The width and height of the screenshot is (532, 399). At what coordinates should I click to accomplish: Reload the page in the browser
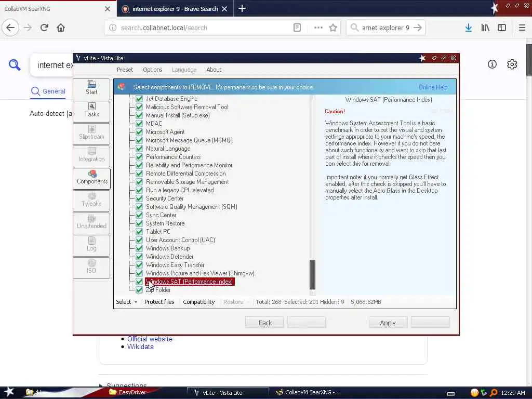(x=44, y=28)
